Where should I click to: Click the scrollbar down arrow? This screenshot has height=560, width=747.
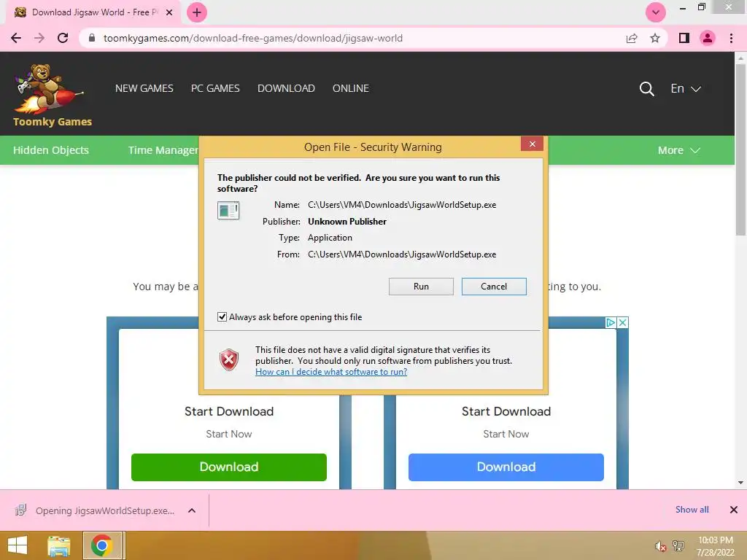[740, 483]
